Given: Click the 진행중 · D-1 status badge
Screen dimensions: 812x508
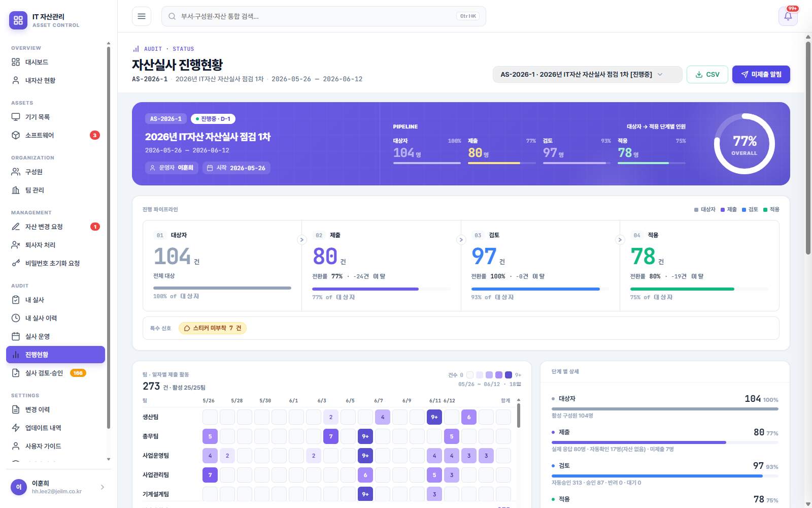Looking at the screenshot, I should pyautogui.click(x=213, y=119).
